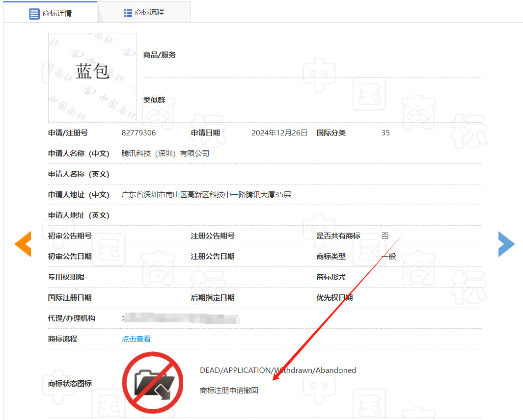Click the 商标形式 label
This screenshot has height=420, width=523.
pyautogui.click(x=331, y=277)
